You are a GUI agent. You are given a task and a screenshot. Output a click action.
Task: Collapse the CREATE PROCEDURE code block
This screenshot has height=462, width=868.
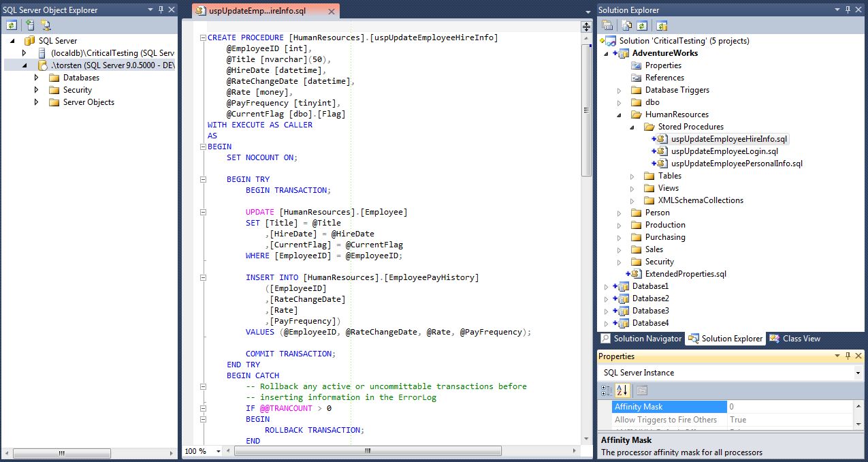pyautogui.click(x=203, y=37)
